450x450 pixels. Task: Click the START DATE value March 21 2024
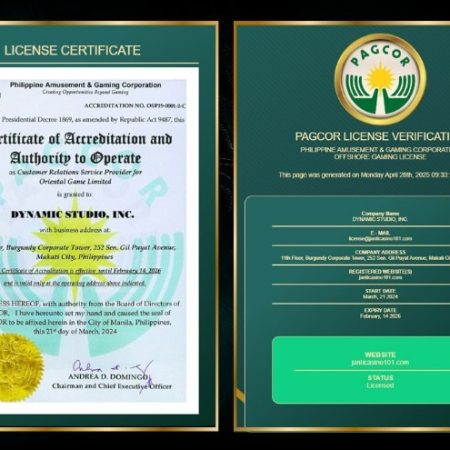380,297
